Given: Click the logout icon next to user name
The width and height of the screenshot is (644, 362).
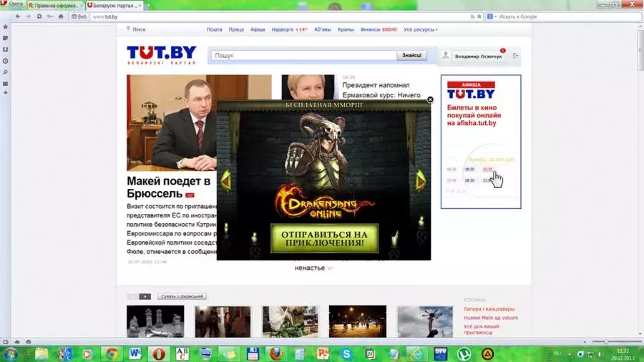Looking at the screenshot, I should pyautogui.click(x=515, y=55).
